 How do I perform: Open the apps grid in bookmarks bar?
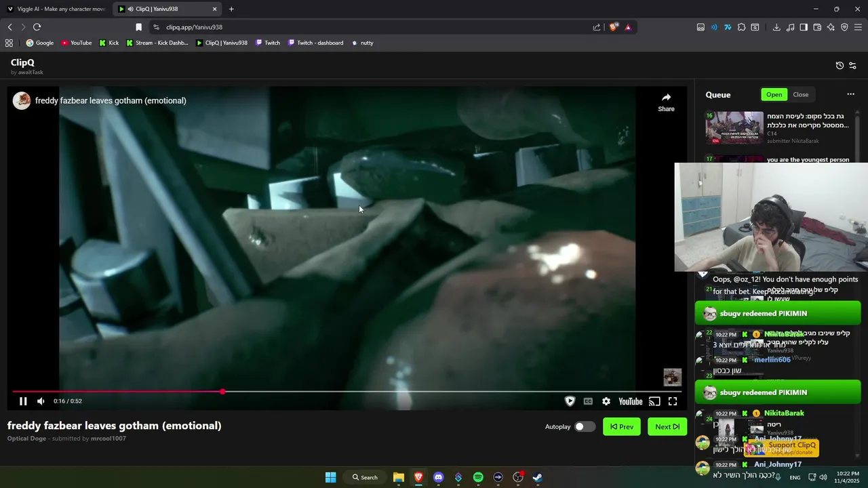coord(9,43)
